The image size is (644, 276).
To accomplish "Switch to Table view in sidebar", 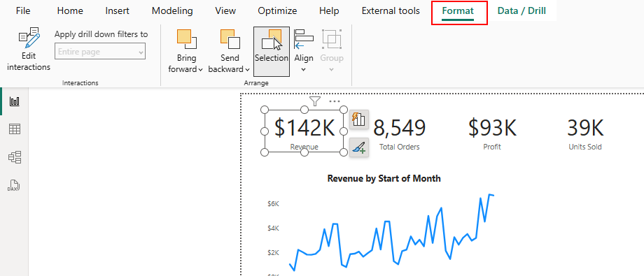I will tap(15, 129).
